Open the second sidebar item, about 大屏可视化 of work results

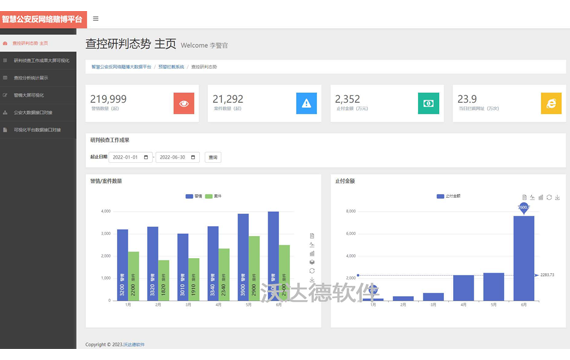coord(38,61)
